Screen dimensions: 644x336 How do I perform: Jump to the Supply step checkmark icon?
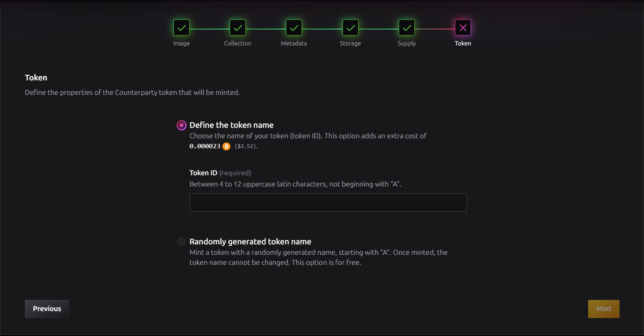(x=407, y=28)
